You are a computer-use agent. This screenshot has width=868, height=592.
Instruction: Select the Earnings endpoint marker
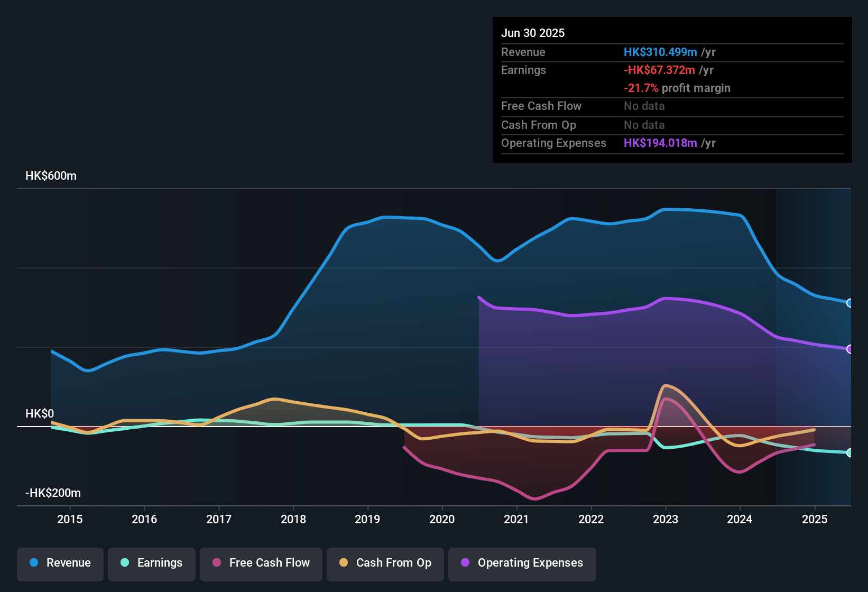[x=849, y=453]
